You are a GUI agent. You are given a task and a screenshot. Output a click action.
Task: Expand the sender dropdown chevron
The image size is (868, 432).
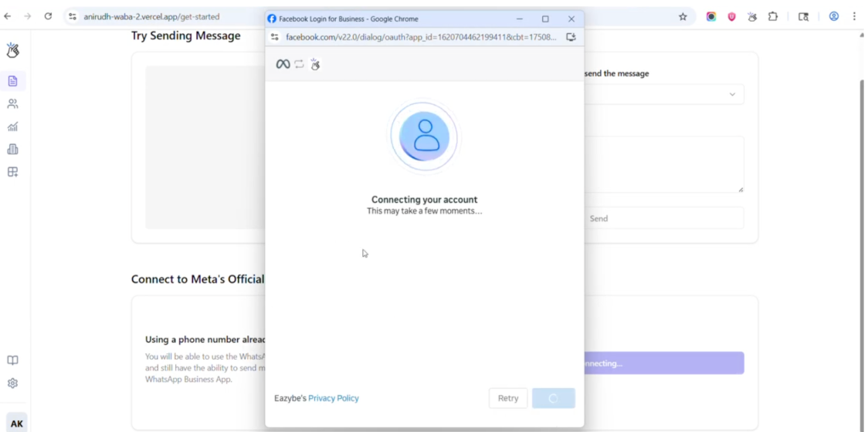[x=732, y=95]
